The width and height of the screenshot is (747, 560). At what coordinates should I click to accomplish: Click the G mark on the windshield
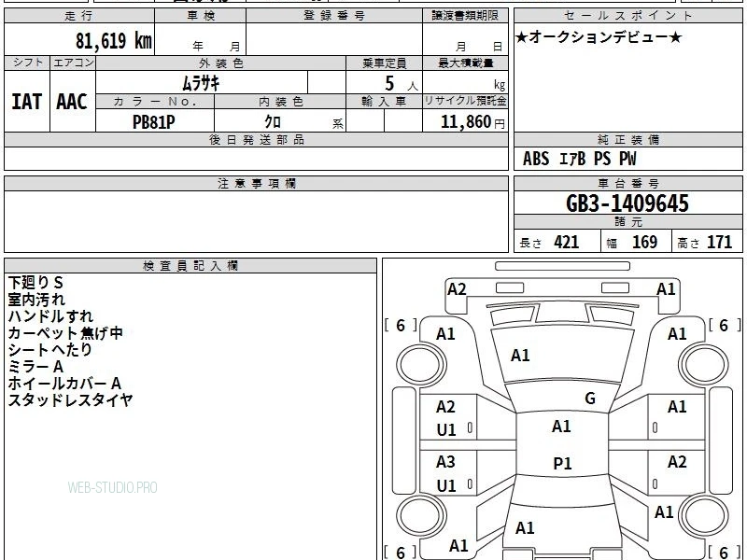coord(590,399)
